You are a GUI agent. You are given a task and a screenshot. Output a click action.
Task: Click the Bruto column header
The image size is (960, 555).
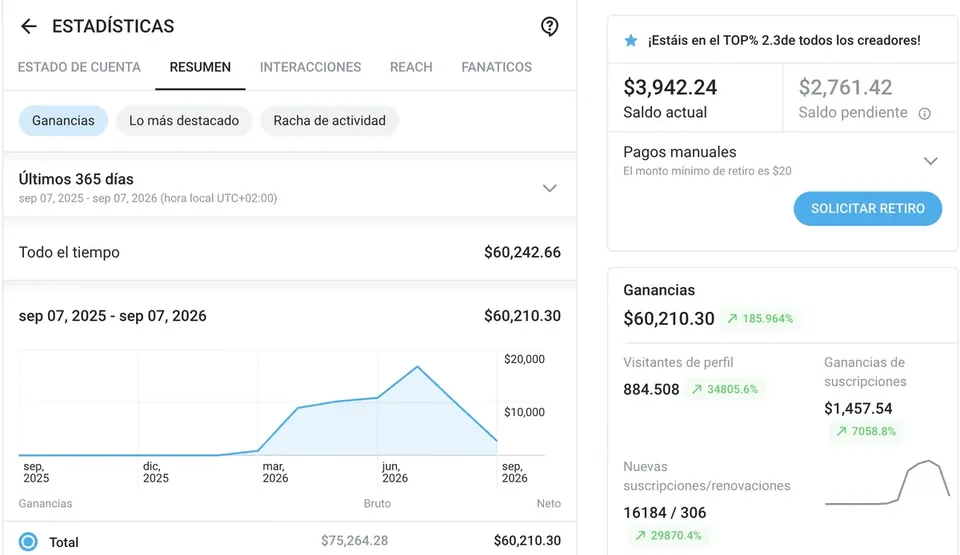pos(377,504)
